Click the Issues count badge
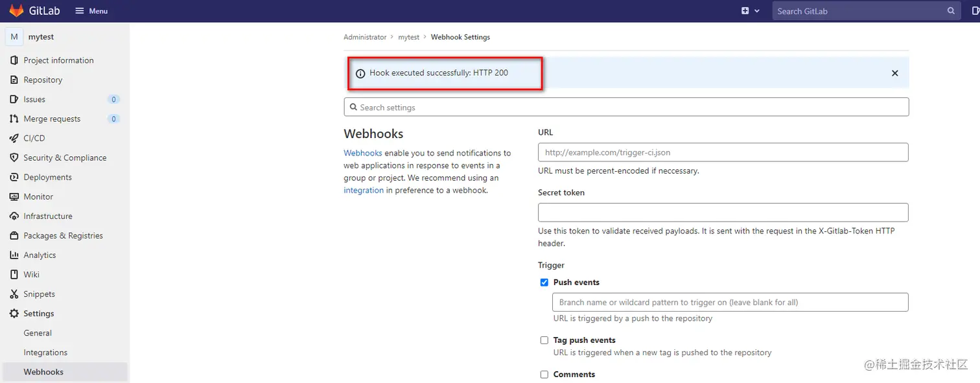 pos(113,99)
